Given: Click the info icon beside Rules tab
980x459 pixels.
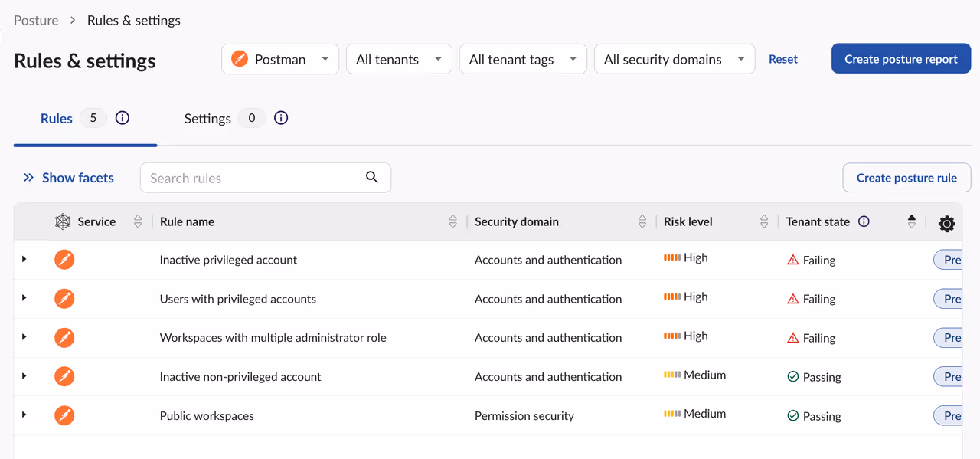Looking at the screenshot, I should pyautogui.click(x=122, y=118).
